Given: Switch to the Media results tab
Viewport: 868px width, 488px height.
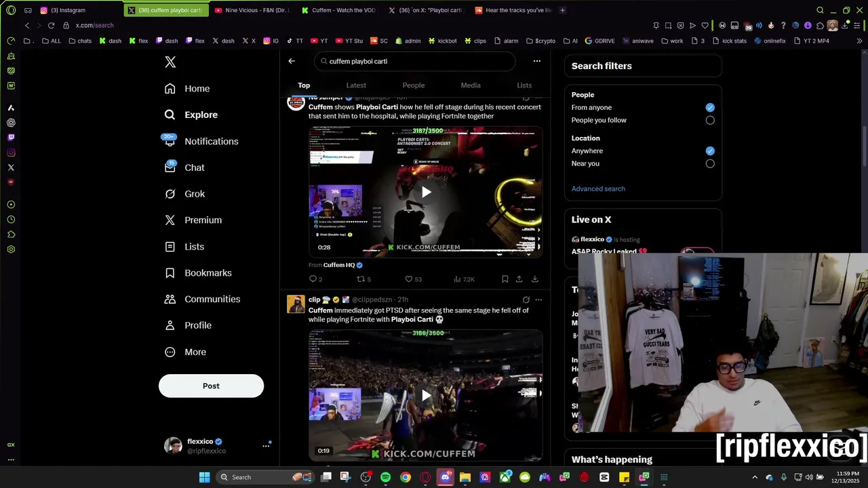Looking at the screenshot, I should pyautogui.click(x=471, y=85).
